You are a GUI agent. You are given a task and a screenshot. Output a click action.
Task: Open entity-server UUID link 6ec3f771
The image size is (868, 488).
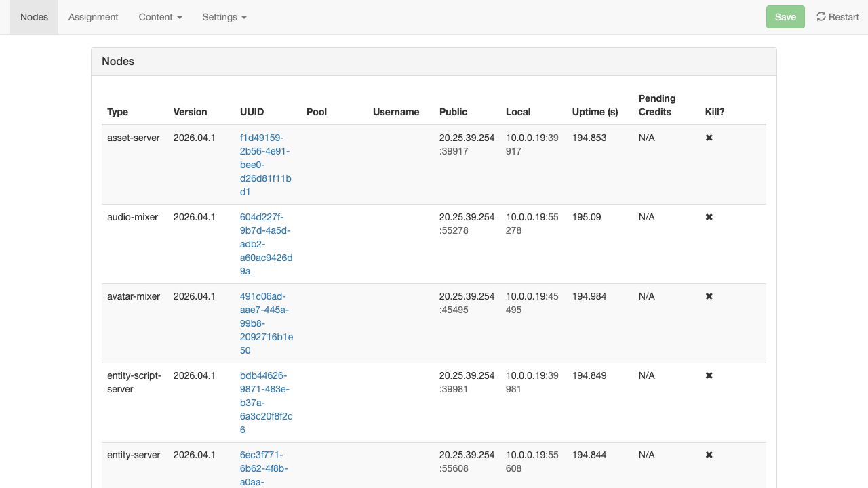pyautogui.click(x=263, y=468)
